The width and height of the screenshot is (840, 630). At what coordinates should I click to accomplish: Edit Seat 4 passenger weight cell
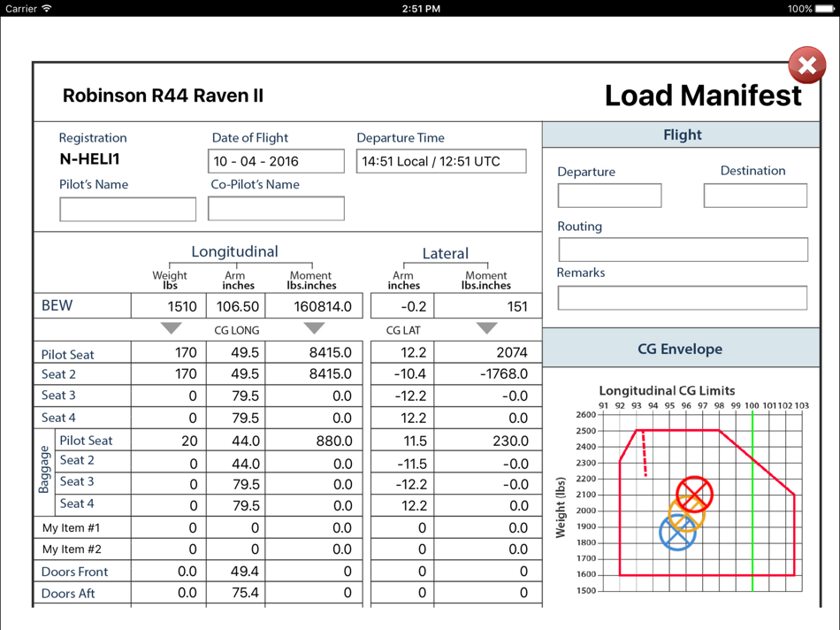coord(169,418)
